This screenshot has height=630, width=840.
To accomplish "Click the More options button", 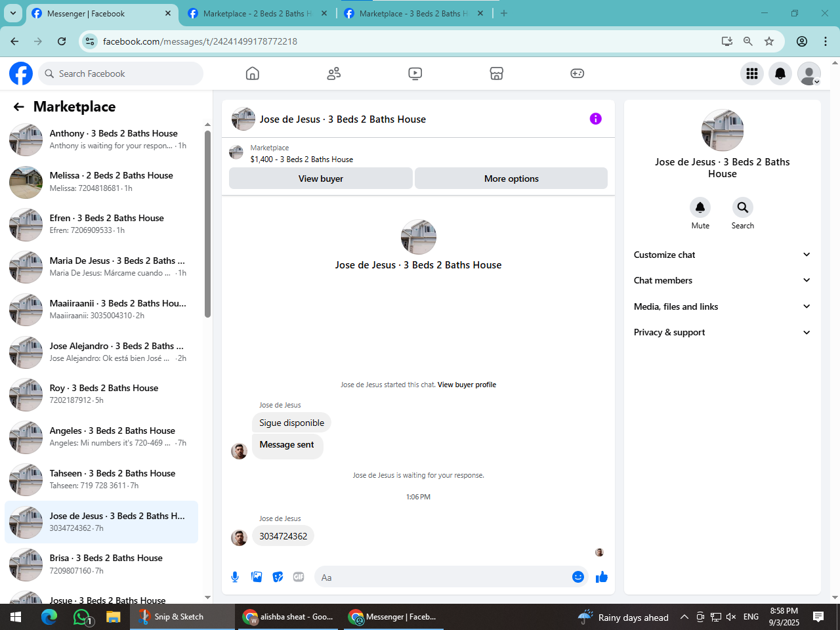I will coord(511,178).
